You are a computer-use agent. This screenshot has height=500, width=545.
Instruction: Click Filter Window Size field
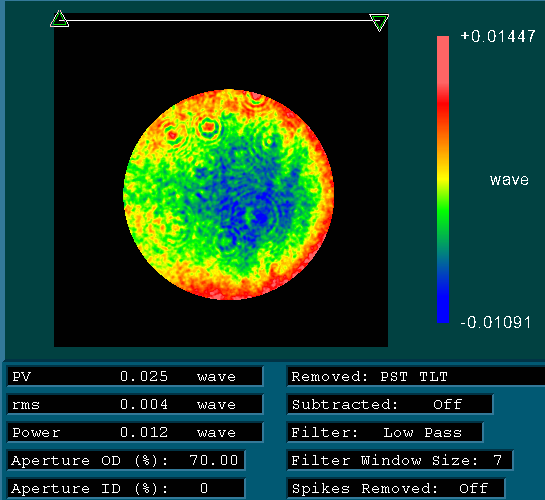tap(400, 460)
